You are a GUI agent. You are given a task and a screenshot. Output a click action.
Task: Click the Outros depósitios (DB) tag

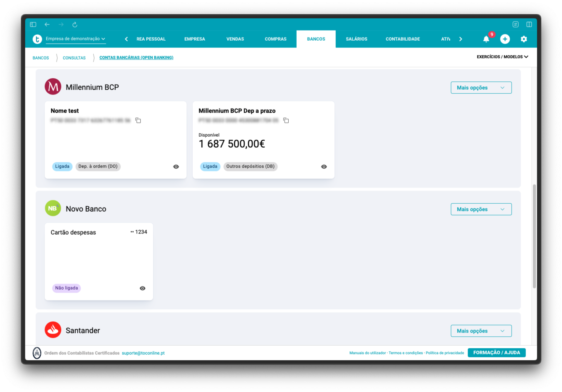click(x=250, y=166)
